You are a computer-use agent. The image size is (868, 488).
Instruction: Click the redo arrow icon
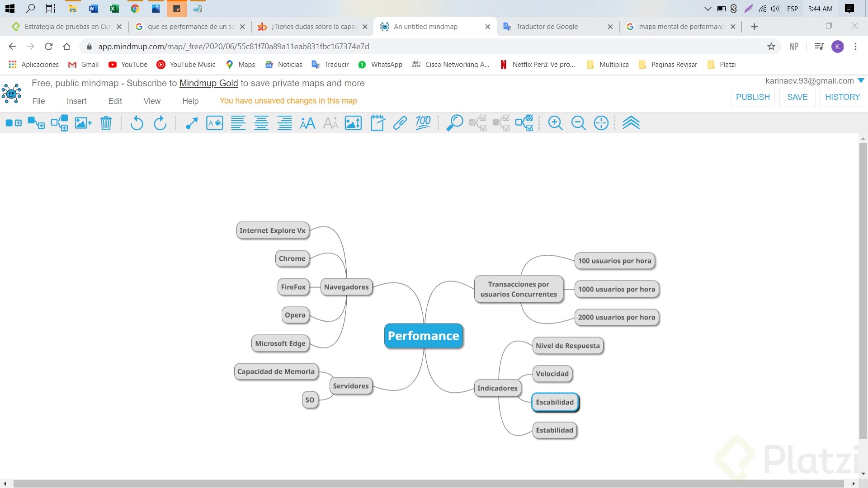[x=160, y=123]
